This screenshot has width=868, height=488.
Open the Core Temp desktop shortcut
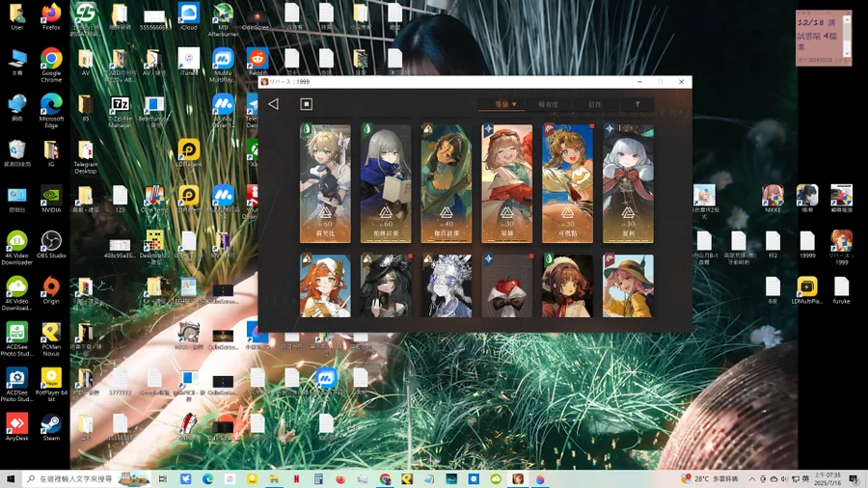click(x=154, y=200)
